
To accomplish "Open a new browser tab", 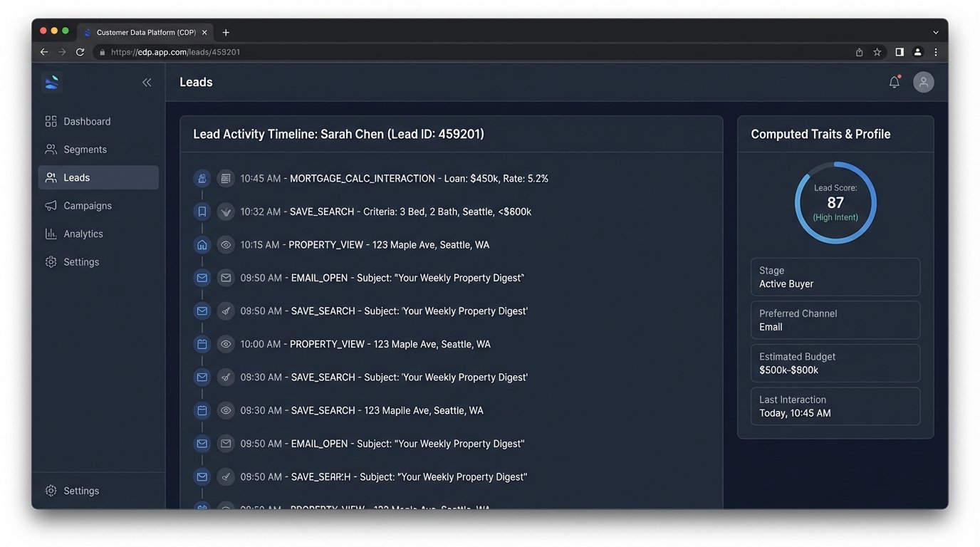I will pos(226,32).
